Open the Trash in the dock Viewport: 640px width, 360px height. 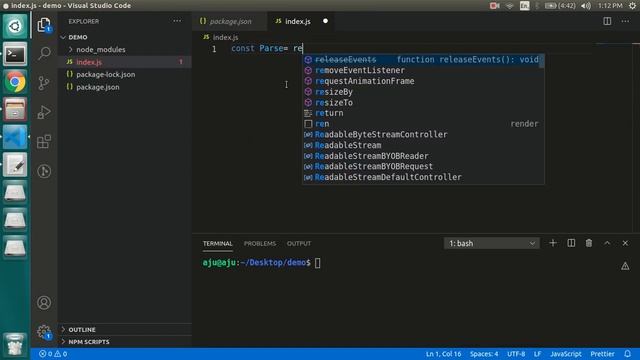pyautogui.click(x=15, y=344)
